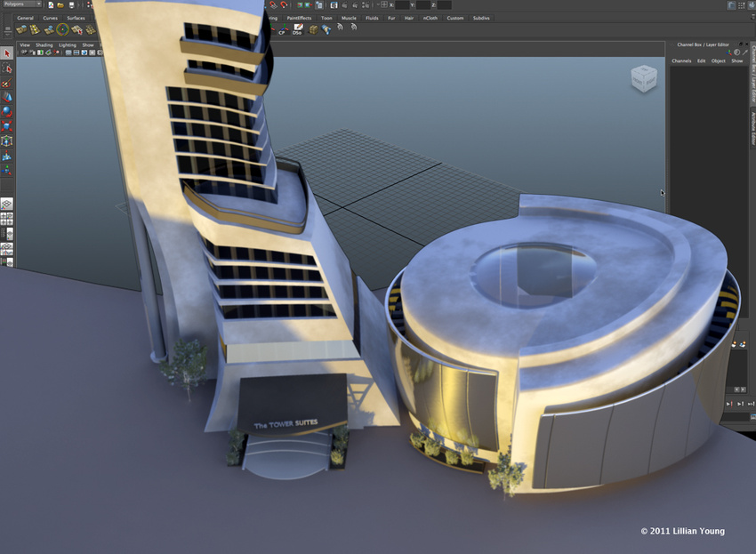The width and height of the screenshot is (756, 554).
Task: Open the Edit menu in Channel Box
Action: 702,60
